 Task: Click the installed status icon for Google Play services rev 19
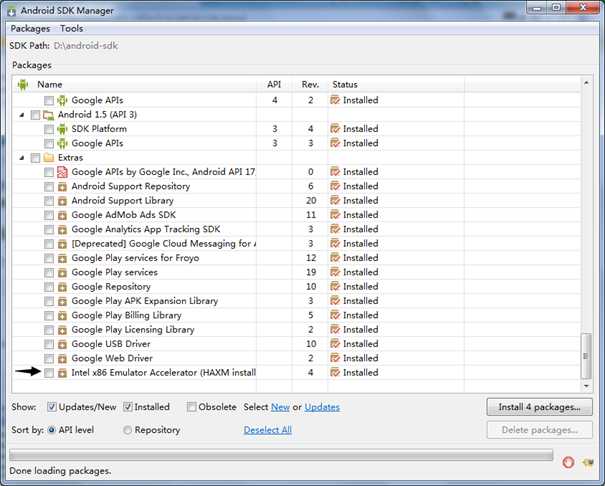[x=335, y=272]
